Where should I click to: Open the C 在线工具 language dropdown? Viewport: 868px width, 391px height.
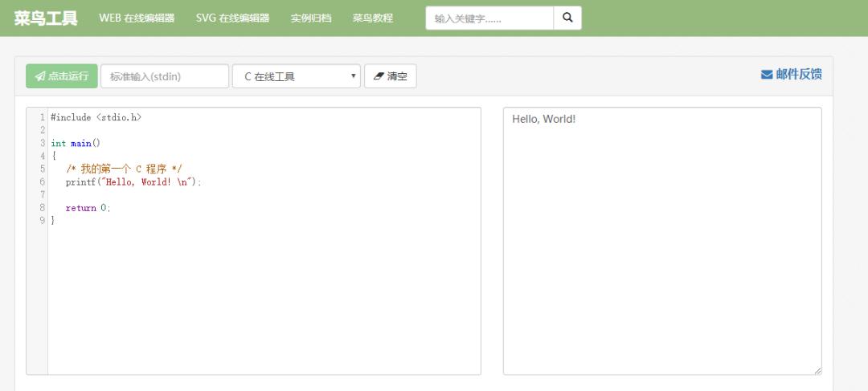pyautogui.click(x=296, y=76)
